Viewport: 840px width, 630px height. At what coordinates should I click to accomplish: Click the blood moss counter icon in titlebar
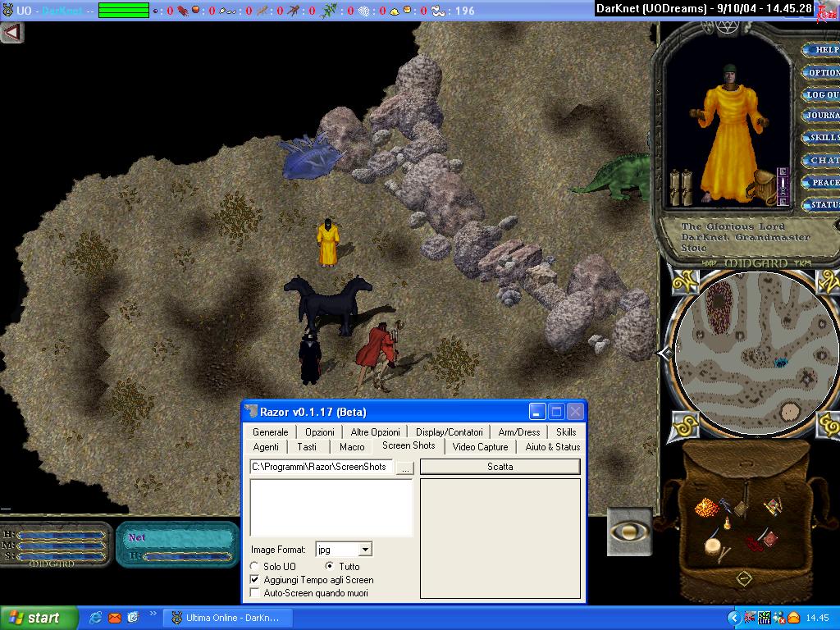tap(183, 11)
